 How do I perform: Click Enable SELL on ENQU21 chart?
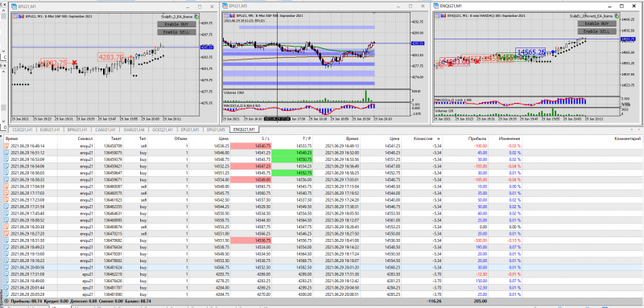597,31
